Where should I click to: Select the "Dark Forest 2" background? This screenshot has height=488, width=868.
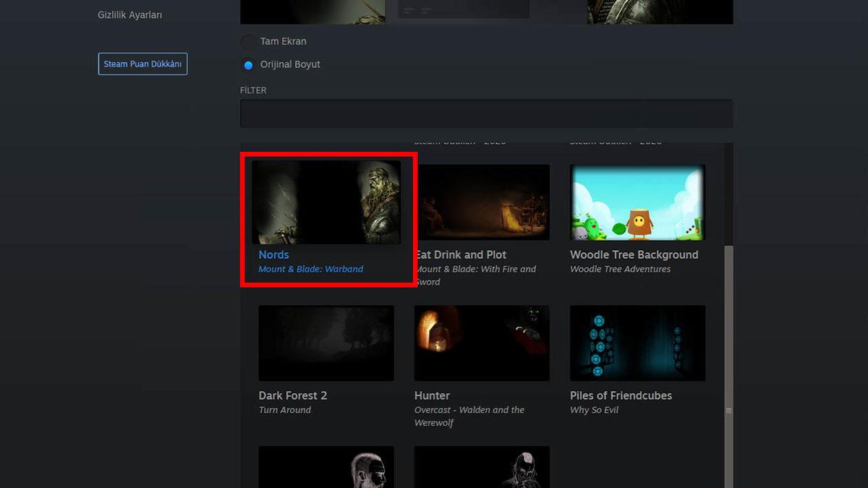[x=326, y=343]
